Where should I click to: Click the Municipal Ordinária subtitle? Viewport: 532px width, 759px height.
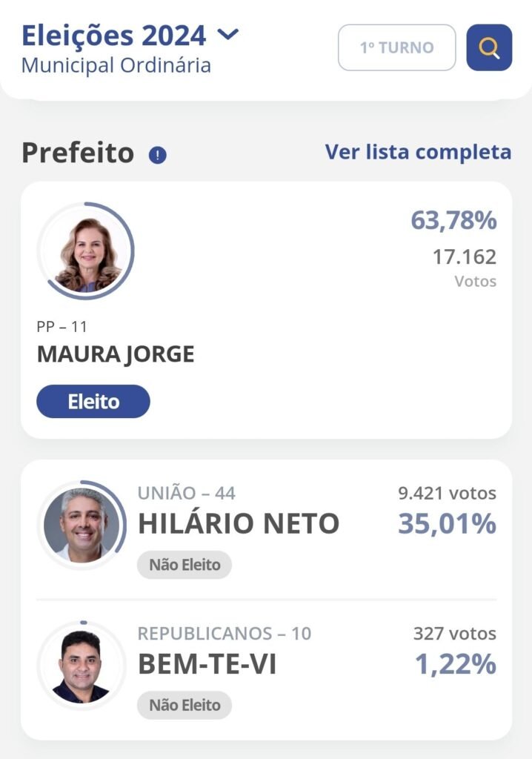pyautogui.click(x=116, y=65)
